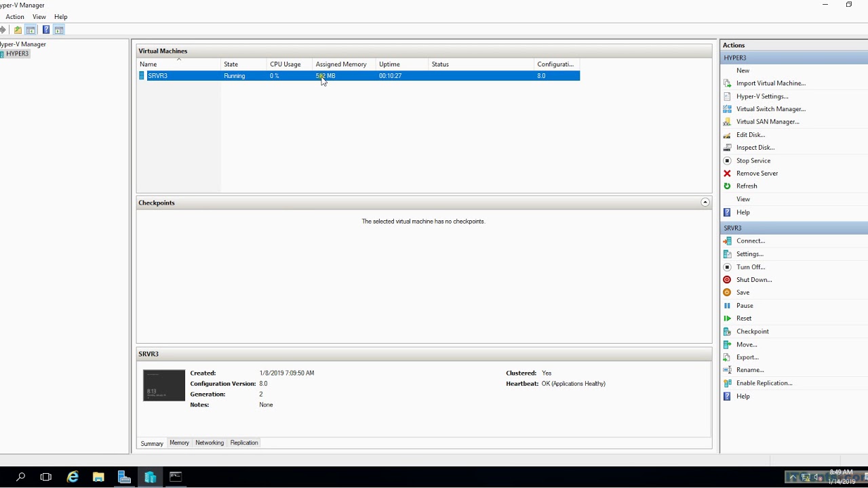Screen dimensions: 868x488
Task: Click the Export icon under SRVR3 actions
Action: [x=727, y=357]
